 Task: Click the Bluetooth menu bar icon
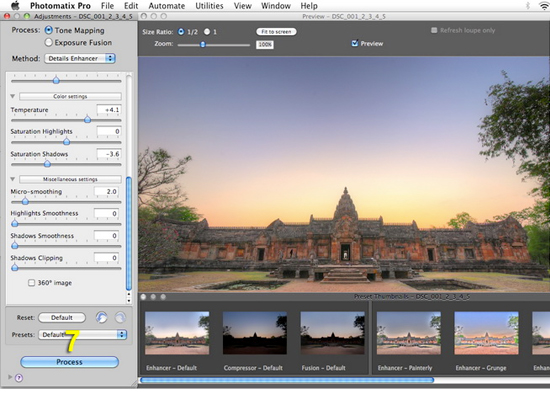[528, 5]
